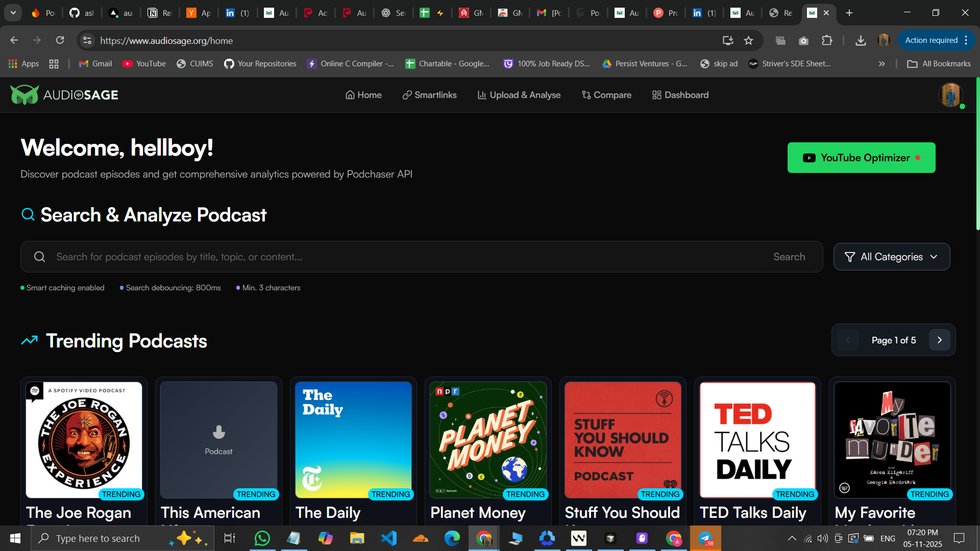Open the browser Extensions puzzle icon
980x551 pixels.
827,40
